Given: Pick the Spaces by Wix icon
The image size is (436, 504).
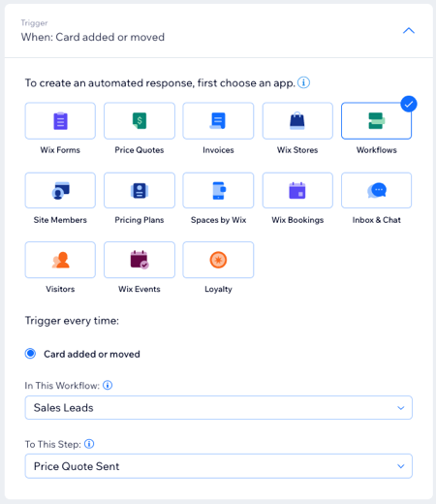Looking at the screenshot, I should pyautogui.click(x=218, y=190).
